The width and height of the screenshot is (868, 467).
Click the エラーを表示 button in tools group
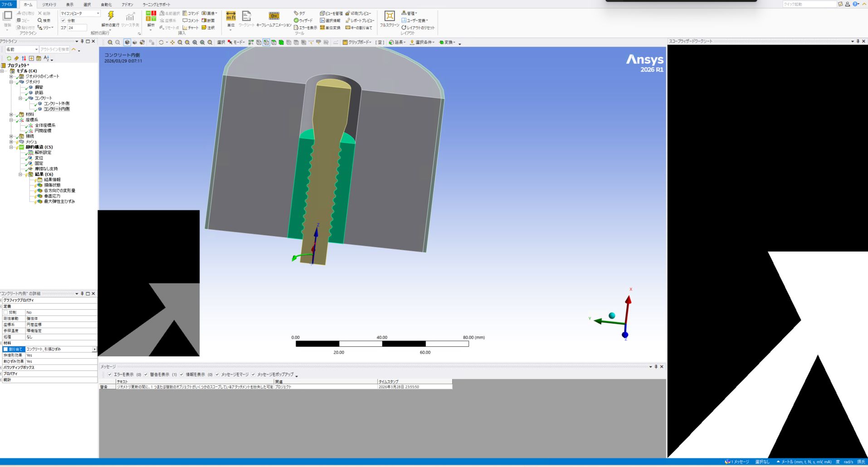pyautogui.click(x=305, y=28)
